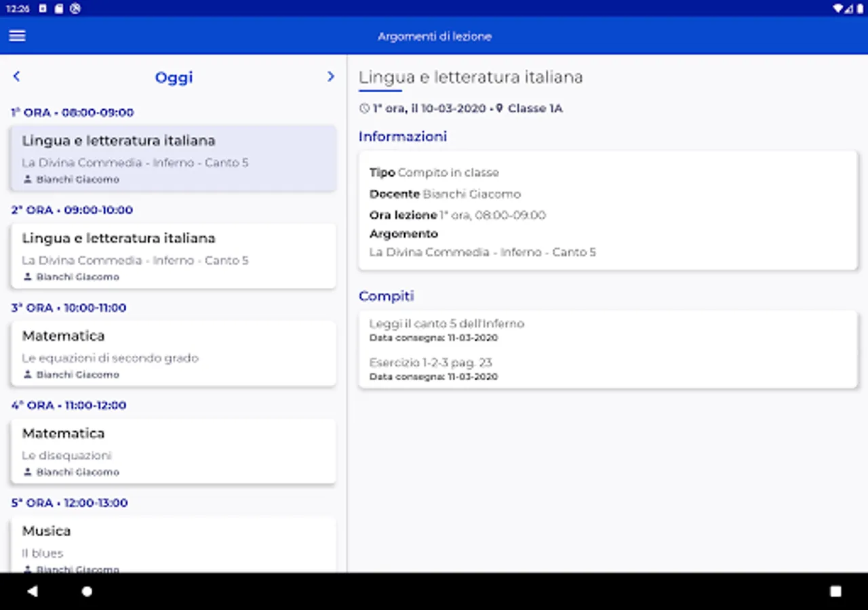Go to previous day with left chevron

[17, 77]
